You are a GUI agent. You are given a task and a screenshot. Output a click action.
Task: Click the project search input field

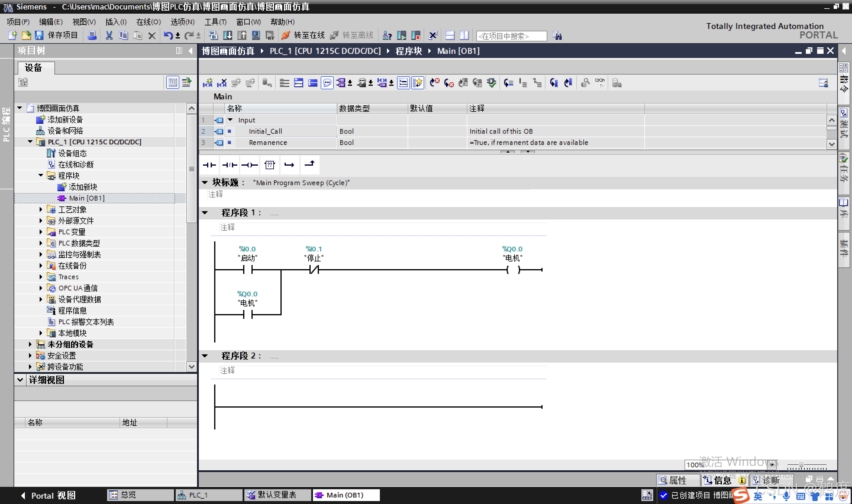tap(511, 36)
